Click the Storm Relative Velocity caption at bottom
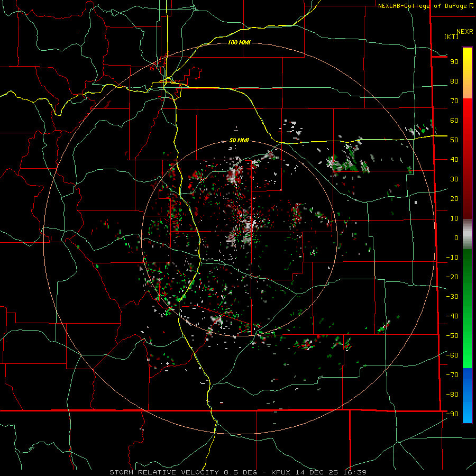 [x=238, y=472]
